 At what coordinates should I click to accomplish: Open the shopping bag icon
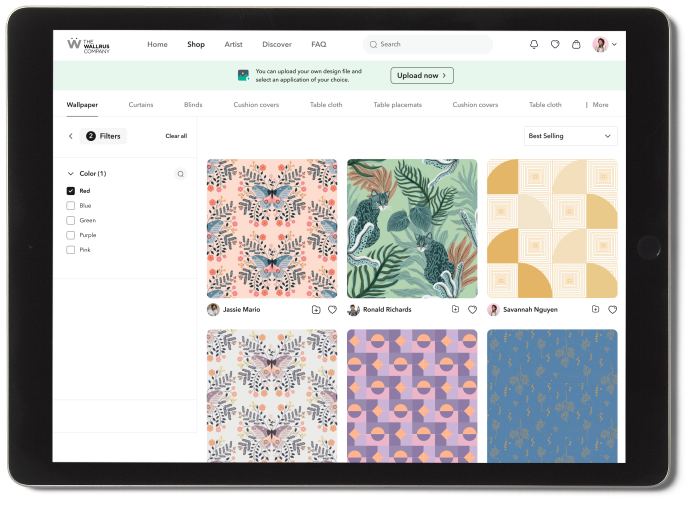tap(576, 44)
